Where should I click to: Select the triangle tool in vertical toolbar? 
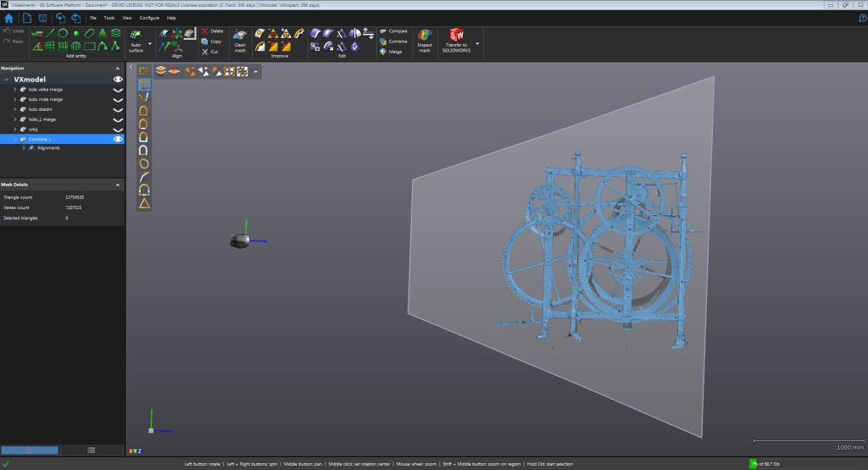pos(144,203)
